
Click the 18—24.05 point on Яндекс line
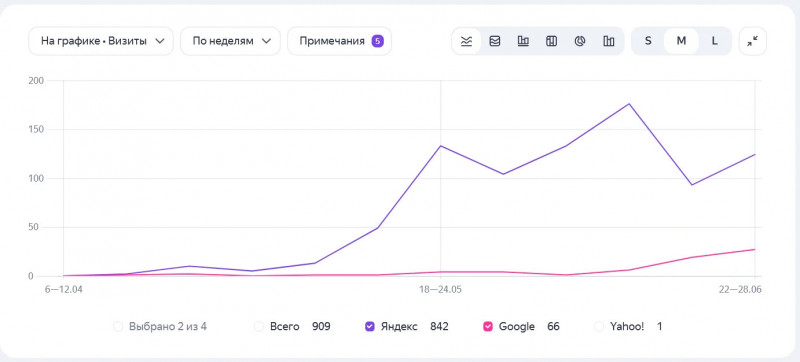[x=441, y=146]
